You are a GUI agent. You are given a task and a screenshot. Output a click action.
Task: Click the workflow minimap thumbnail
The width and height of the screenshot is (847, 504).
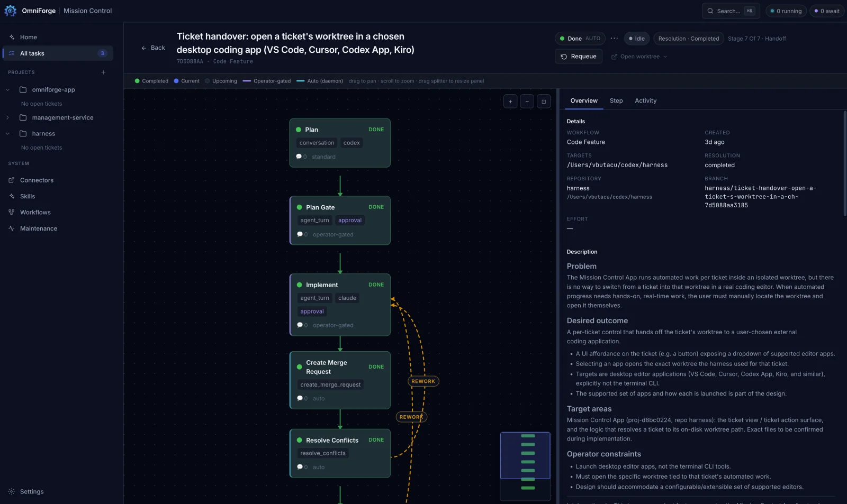(525, 466)
